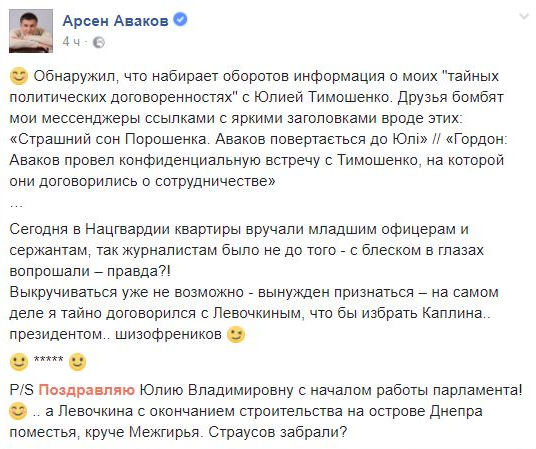Click the smiley emoji left of the asterisks

(x=18, y=362)
